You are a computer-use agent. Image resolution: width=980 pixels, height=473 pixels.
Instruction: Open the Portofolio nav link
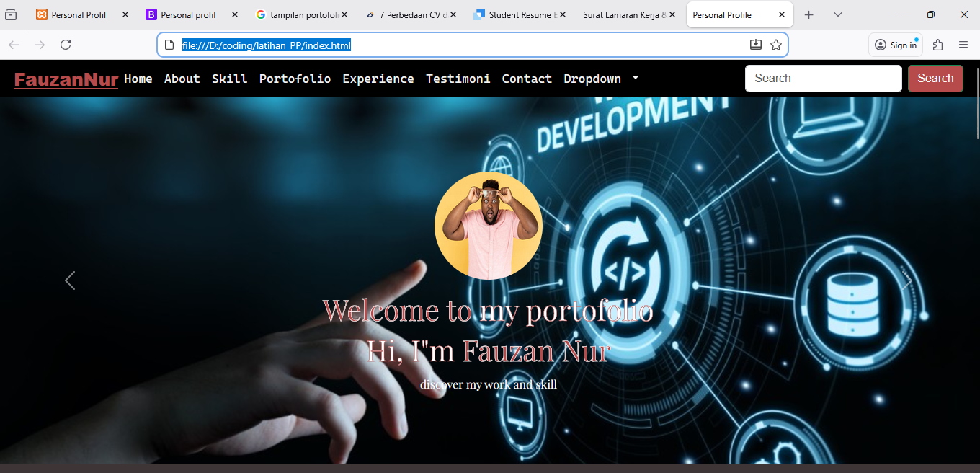coord(295,79)
